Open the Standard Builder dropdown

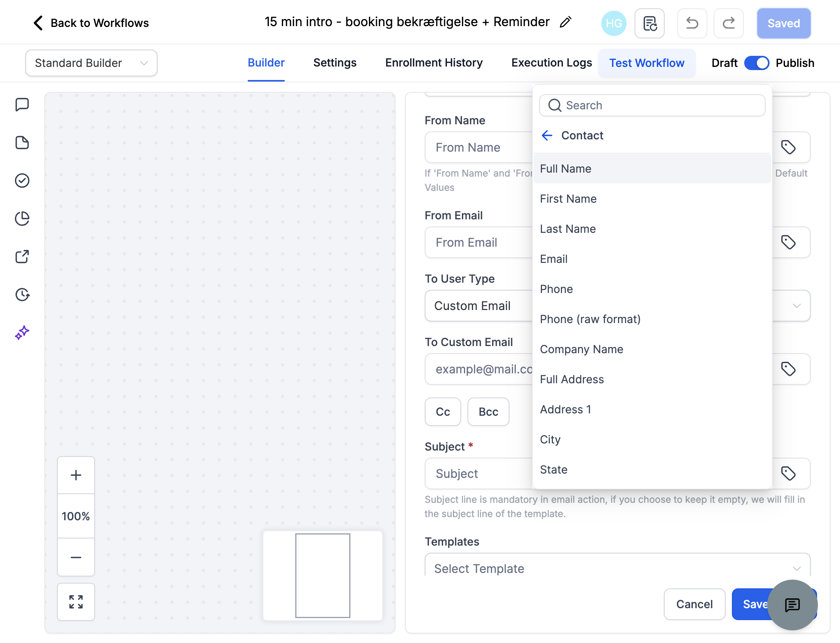coord(91,63)
